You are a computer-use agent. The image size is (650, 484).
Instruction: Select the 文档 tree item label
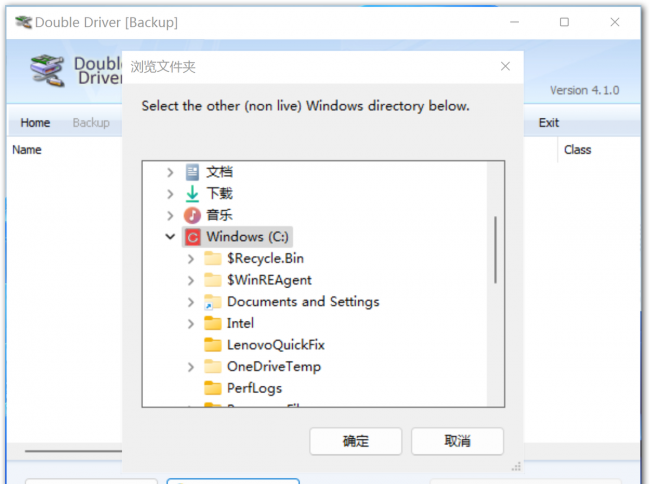point(220,172)
